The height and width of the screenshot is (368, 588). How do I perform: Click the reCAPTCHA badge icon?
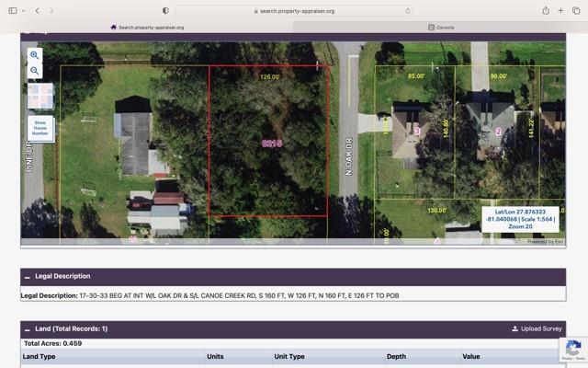[x=572, y=349]
